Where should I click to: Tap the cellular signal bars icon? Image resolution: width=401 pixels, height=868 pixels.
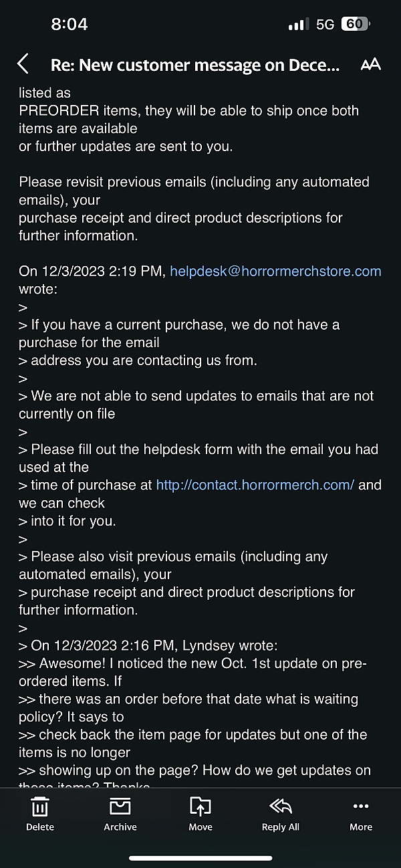(297, 25)
